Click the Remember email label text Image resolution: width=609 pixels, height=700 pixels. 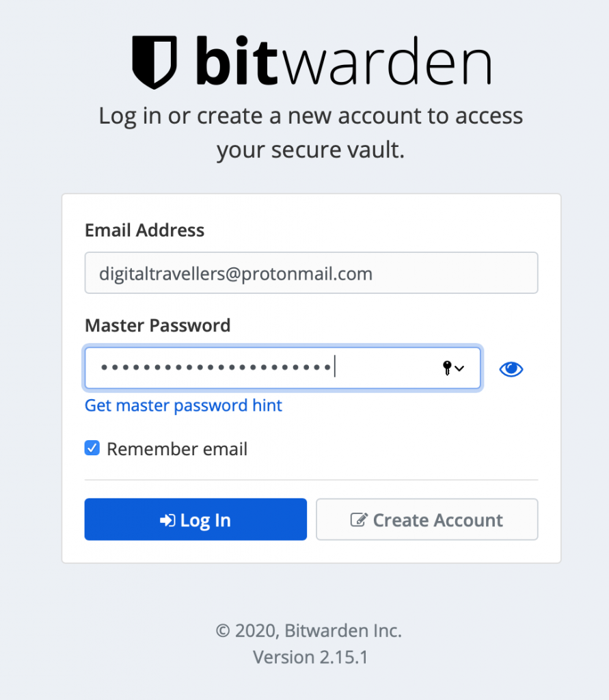tap(177, 449)
